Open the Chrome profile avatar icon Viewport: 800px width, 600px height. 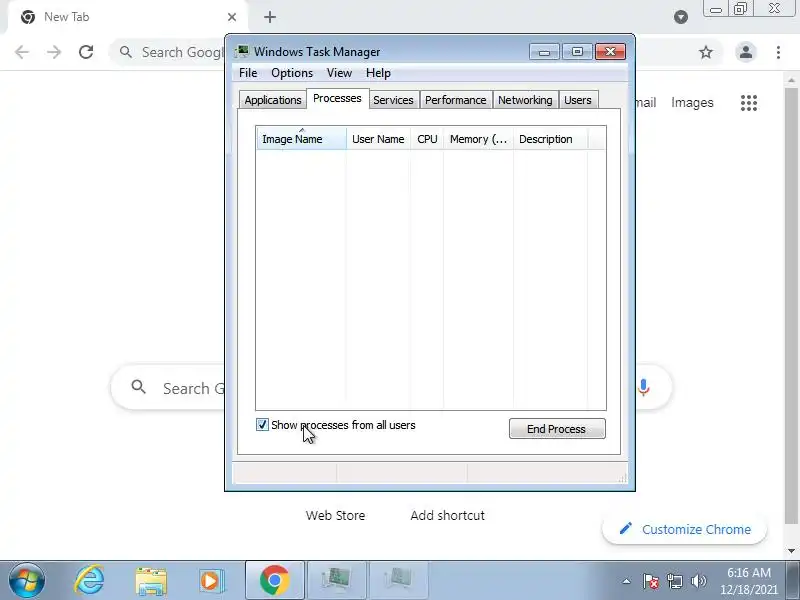tap(745, 52)
